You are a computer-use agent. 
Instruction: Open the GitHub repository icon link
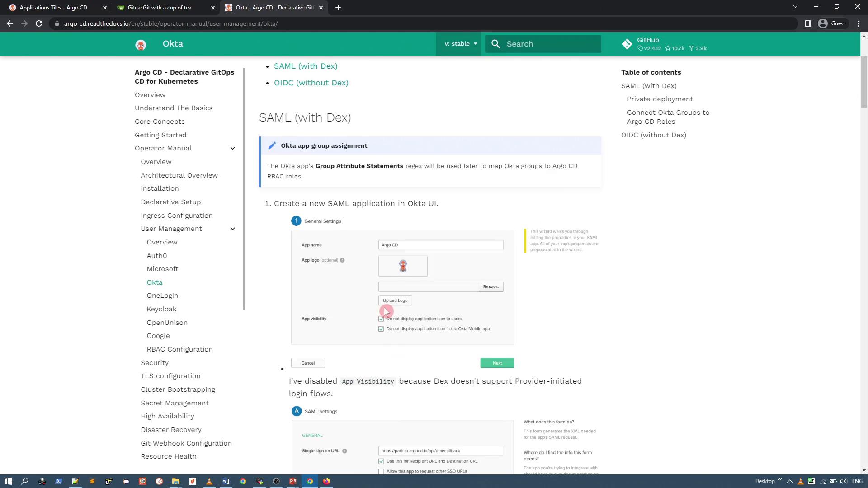627,44
